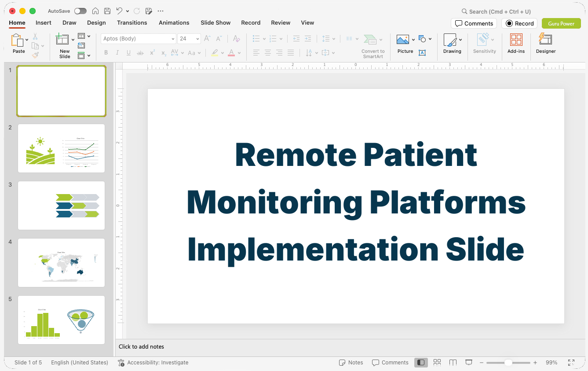
Task: Open the Draw tab
Action: tap(69, 23)
